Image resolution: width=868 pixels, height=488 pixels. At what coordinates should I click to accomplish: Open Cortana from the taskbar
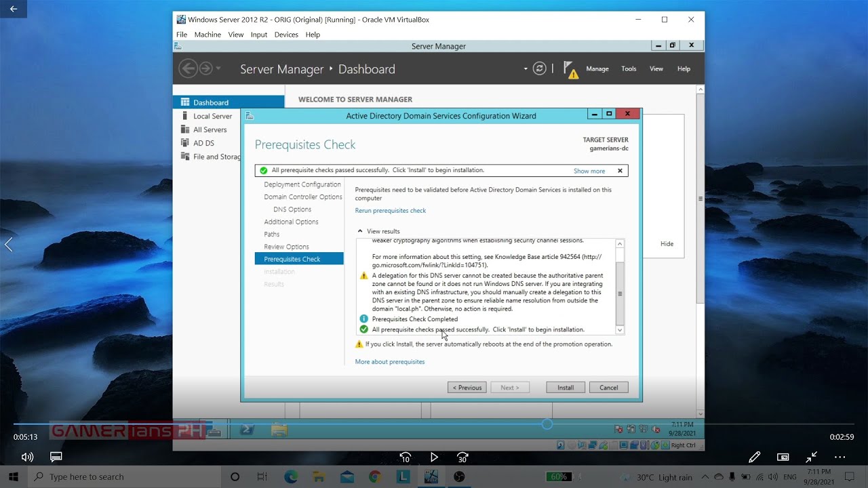[235, 476]
